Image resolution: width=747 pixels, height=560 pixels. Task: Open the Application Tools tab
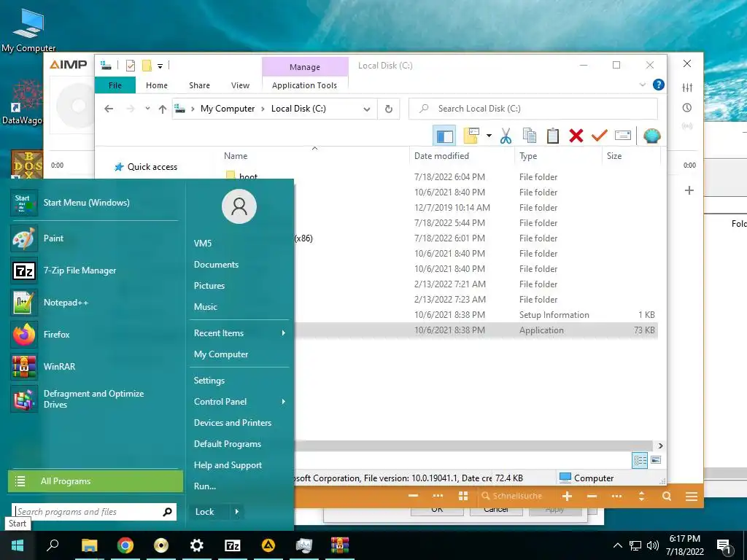[x=304, y=85]
